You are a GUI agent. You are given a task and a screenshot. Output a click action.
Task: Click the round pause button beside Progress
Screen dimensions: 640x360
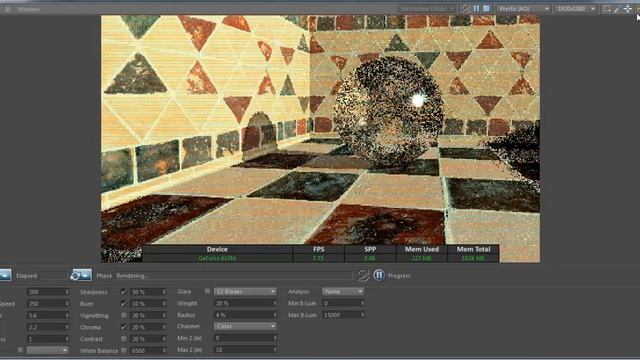pyautogui.click(x=379, y=275)
